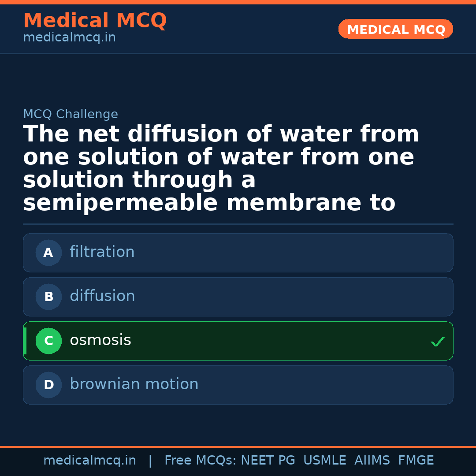This screenshot has width=476, height=476.
Task: Click the letter D circle icon
Action: 48,385
